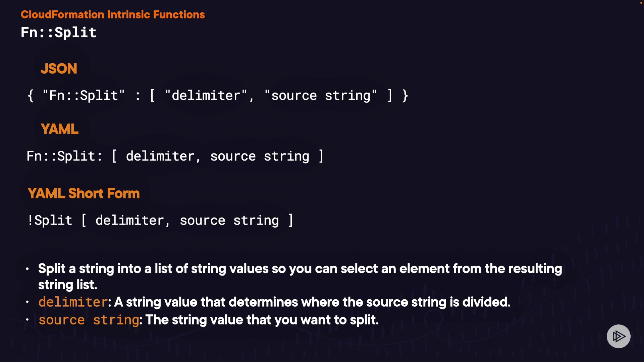Click "source string" in the !Split line
The height and width of the screenshot is (362, 644).
pos(229,221)
